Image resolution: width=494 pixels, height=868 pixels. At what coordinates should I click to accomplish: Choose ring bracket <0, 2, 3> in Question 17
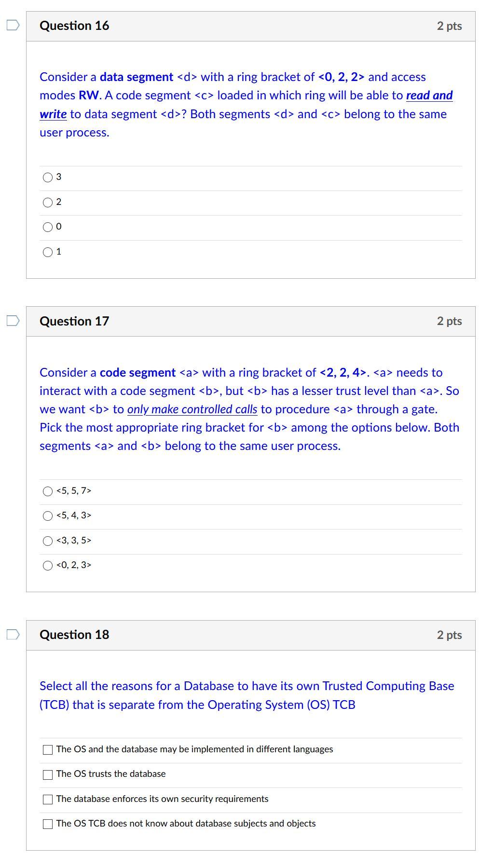coord(48,565)
